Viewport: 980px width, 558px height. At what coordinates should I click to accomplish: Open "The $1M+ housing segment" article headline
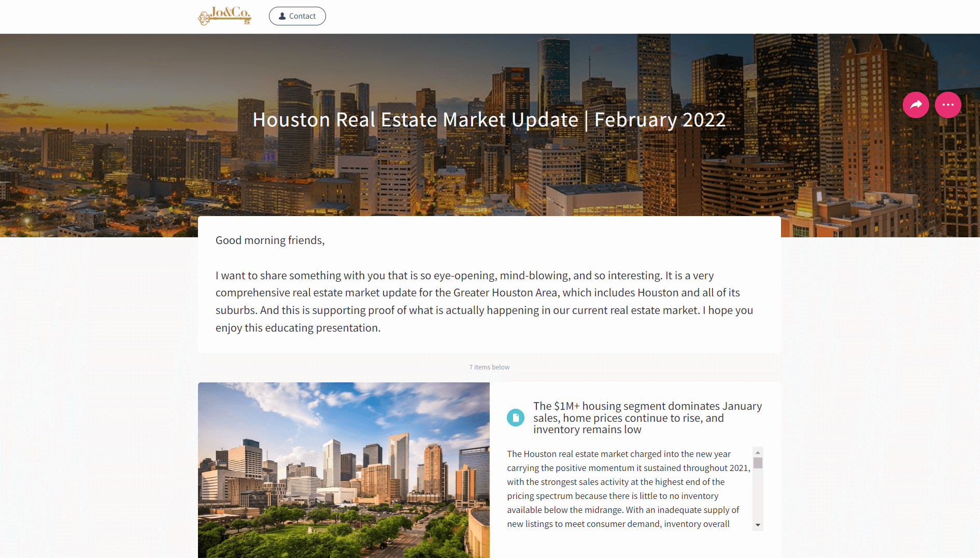(x=647, y=418)
